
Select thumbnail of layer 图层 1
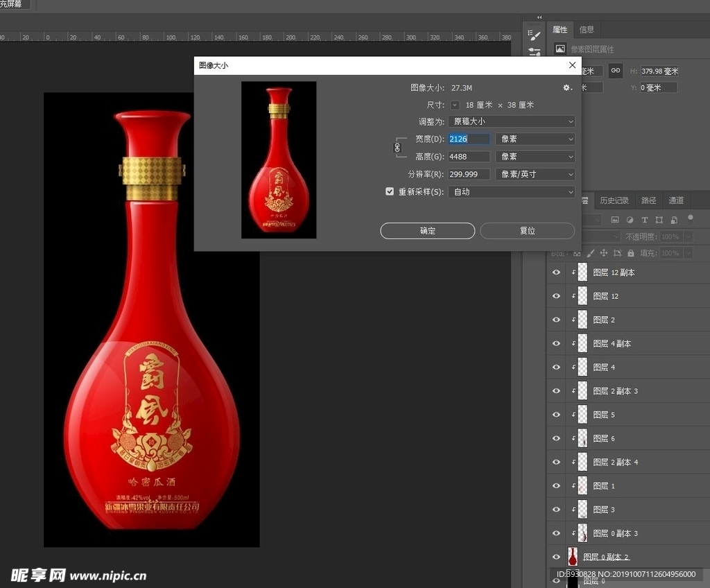pyautogui.click(x=582, y=485)
